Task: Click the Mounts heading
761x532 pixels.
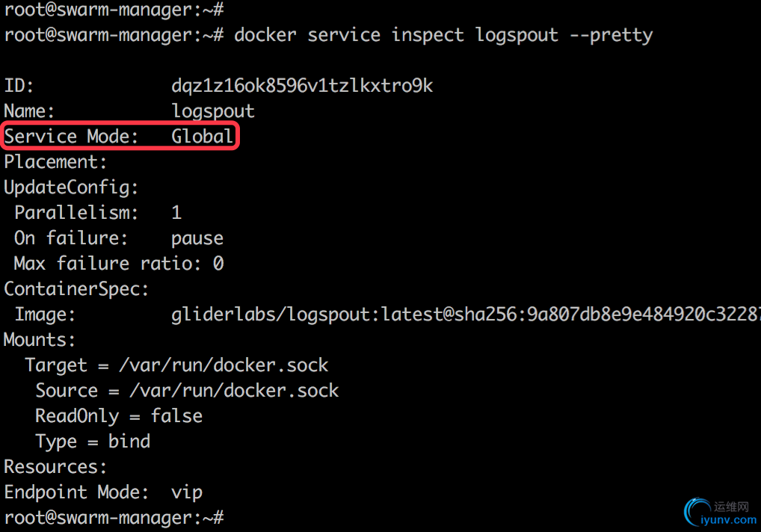Action: point(40,340)
